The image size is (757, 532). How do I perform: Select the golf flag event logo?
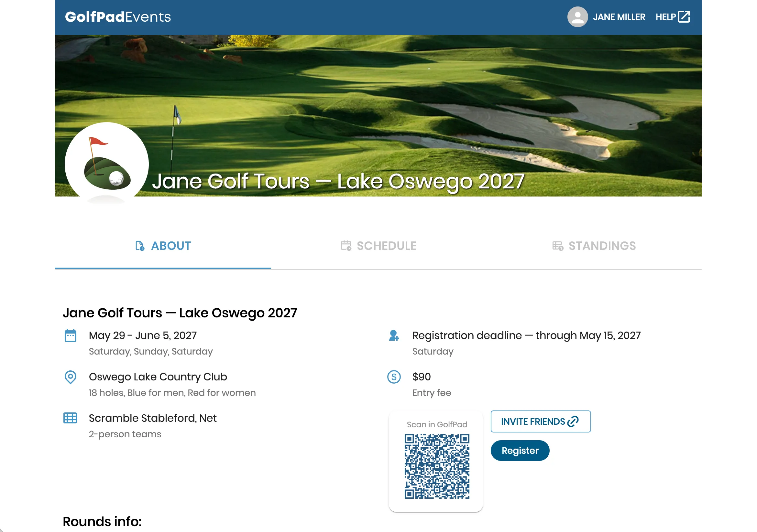point(106,164)
